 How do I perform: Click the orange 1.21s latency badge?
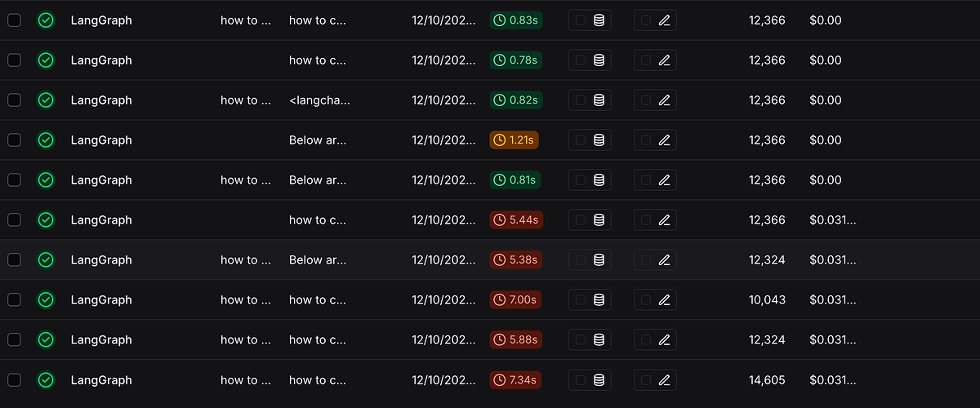(514, 140)
